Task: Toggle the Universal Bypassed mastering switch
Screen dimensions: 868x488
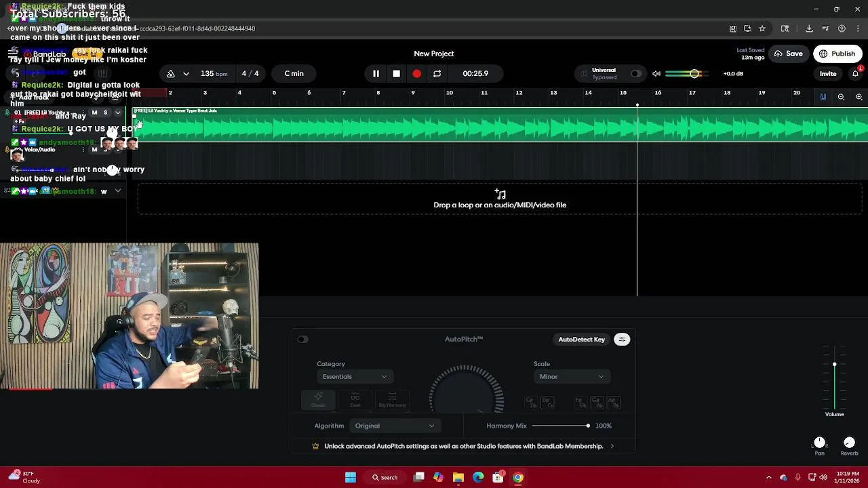Action: point(636,73)
